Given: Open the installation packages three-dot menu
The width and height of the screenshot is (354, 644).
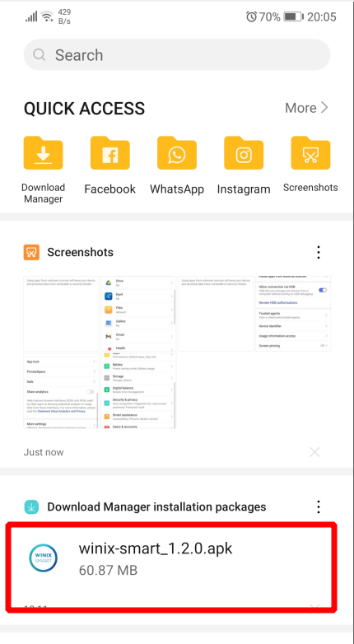Looking at the screenshot, I should click(x=319, y=506).
